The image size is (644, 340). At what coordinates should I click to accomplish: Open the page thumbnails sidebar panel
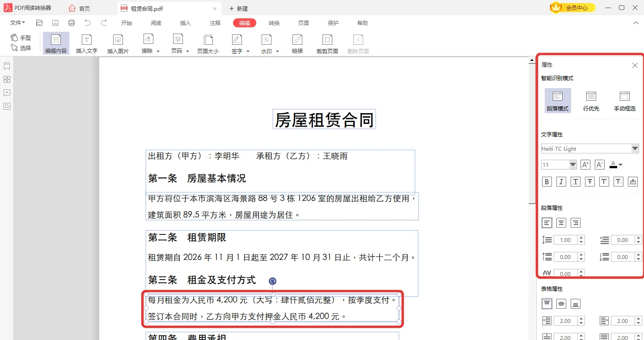point(7,80)
